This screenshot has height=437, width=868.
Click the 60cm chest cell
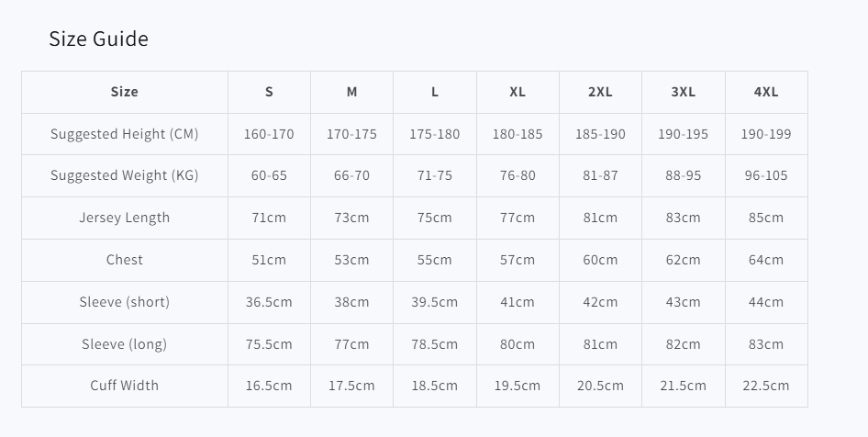600,260
